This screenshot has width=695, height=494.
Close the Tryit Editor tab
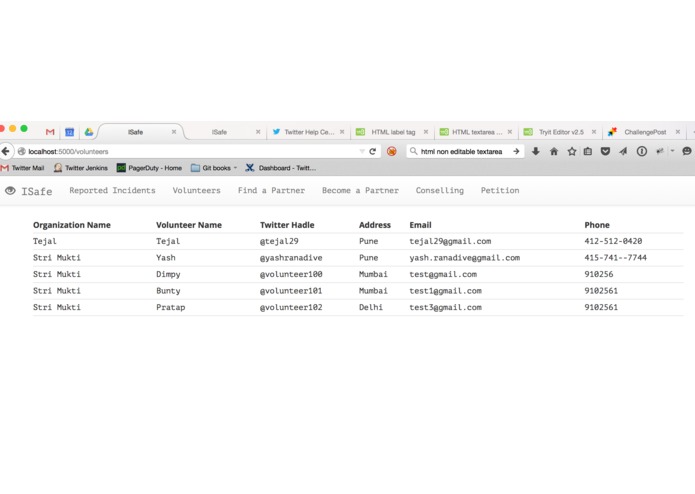[593, 132]
